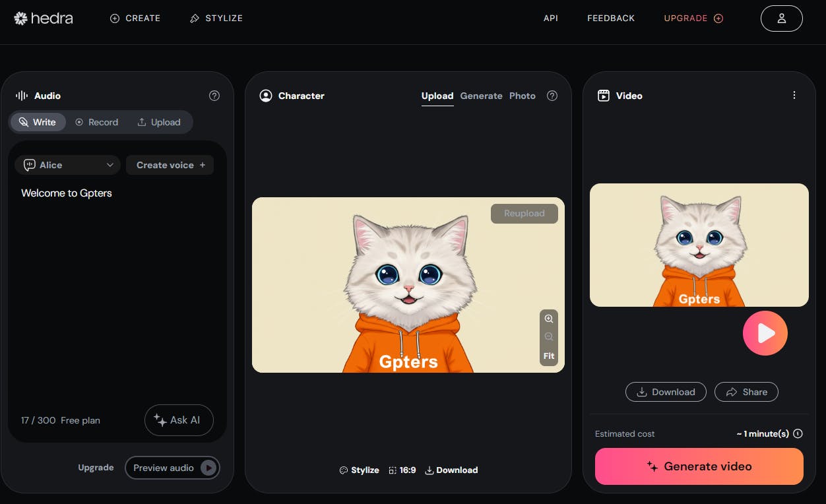Click the Create voice button
Screen dimensions: 826x504
[x=170, y=165]
